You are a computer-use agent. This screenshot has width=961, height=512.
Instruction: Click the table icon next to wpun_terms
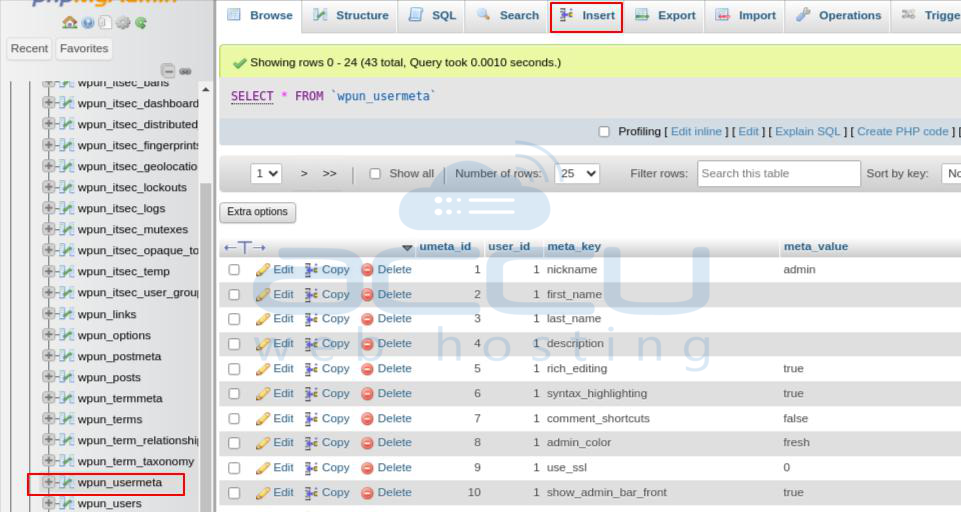pos(67,419)
